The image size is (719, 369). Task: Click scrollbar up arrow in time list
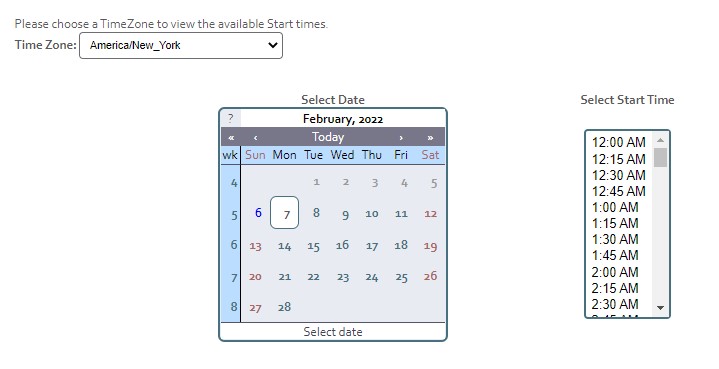click(x=660, y=140)
